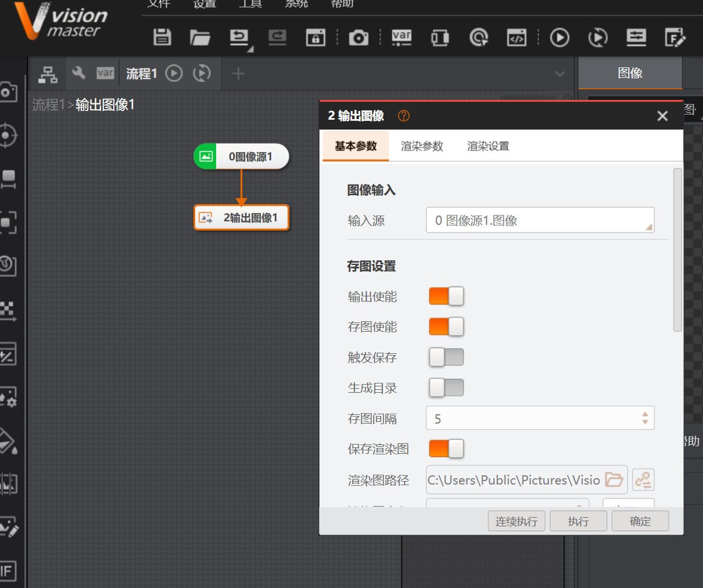Image resolution: width=703 pixels, height=588 pixels.
Task: Click the camera capture icon in the toolbar
Action: click(x=358, y=37)
